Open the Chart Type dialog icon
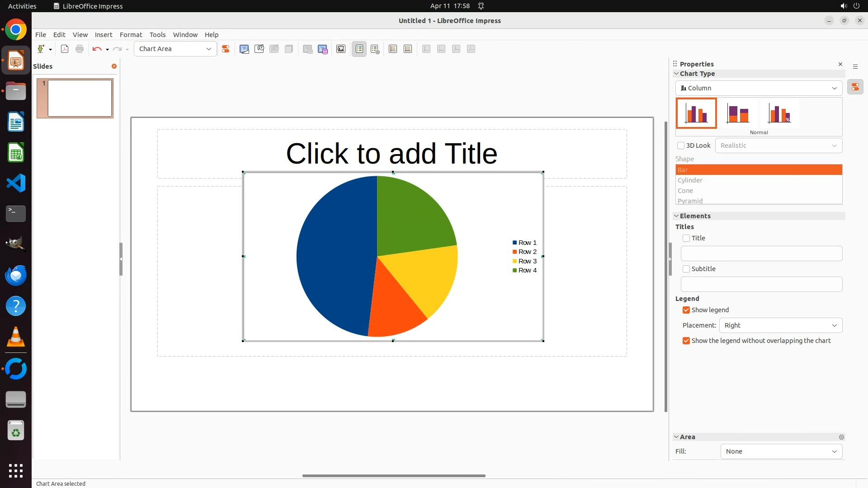 tap(244, 49)
